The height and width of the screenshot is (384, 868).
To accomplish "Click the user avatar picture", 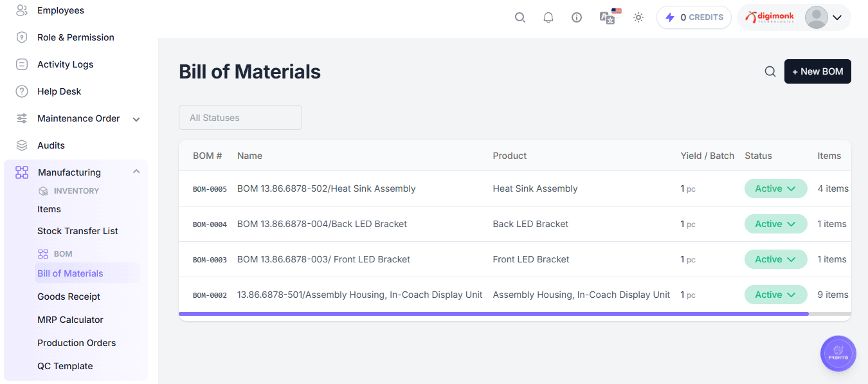I will pyautogui.click(x=817, y=17).
